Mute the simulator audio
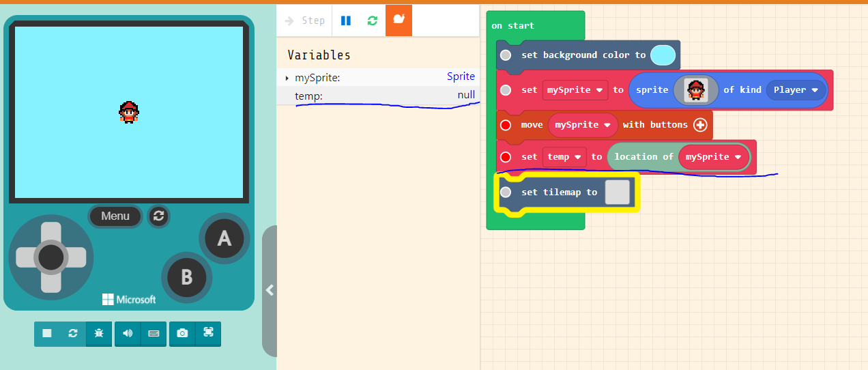 [x=128, y=334]
